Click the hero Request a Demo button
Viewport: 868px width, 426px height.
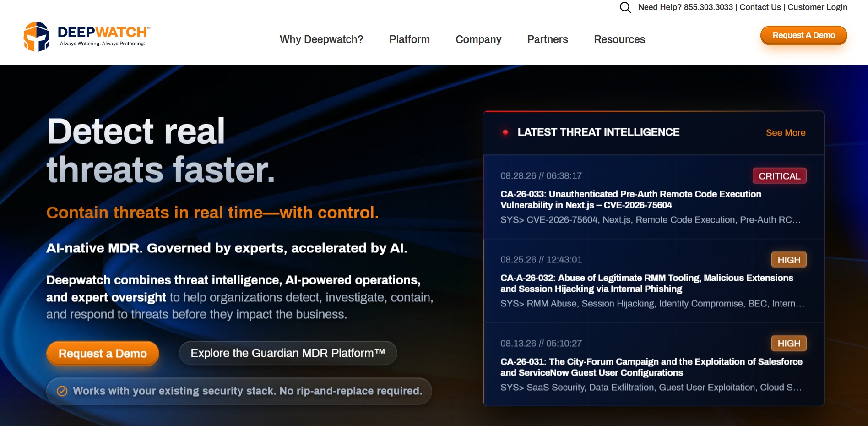[x=103, y=353]
